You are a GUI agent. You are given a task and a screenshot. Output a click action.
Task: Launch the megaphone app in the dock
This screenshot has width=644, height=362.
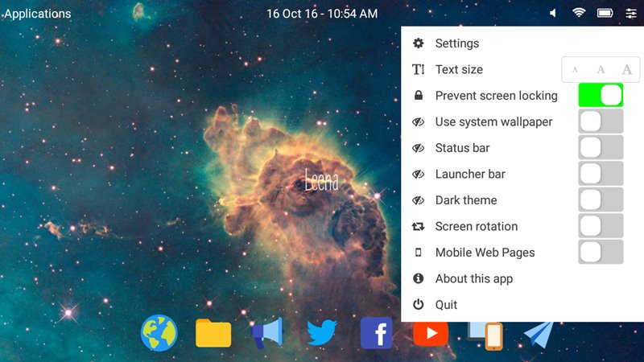267,333
